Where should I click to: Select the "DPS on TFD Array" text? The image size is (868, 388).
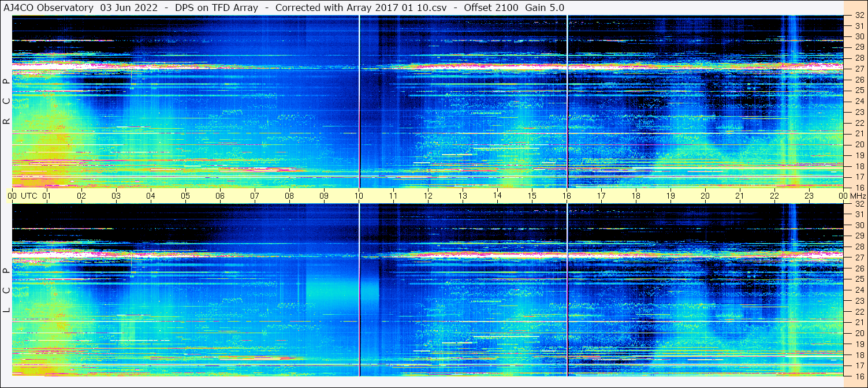click(217, 8)
